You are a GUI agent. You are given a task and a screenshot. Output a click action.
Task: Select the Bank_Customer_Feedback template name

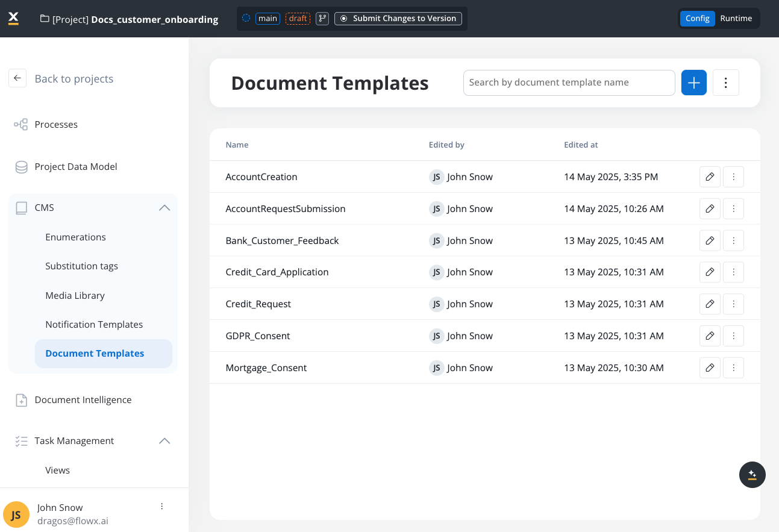pos(282,241)
